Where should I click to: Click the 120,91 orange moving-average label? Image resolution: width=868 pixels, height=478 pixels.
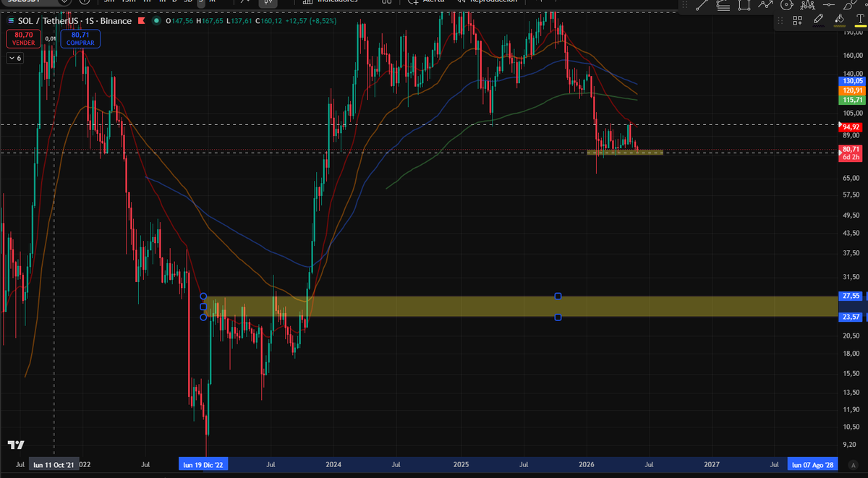point(854,90)
